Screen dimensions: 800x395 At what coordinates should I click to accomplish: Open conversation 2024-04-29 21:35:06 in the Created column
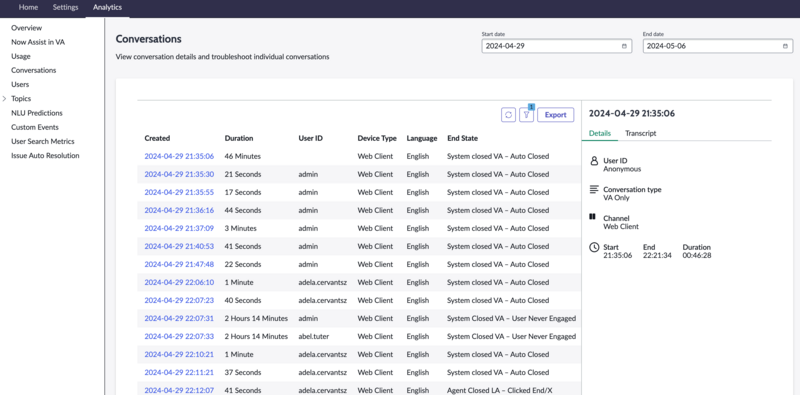pos(179,156)
